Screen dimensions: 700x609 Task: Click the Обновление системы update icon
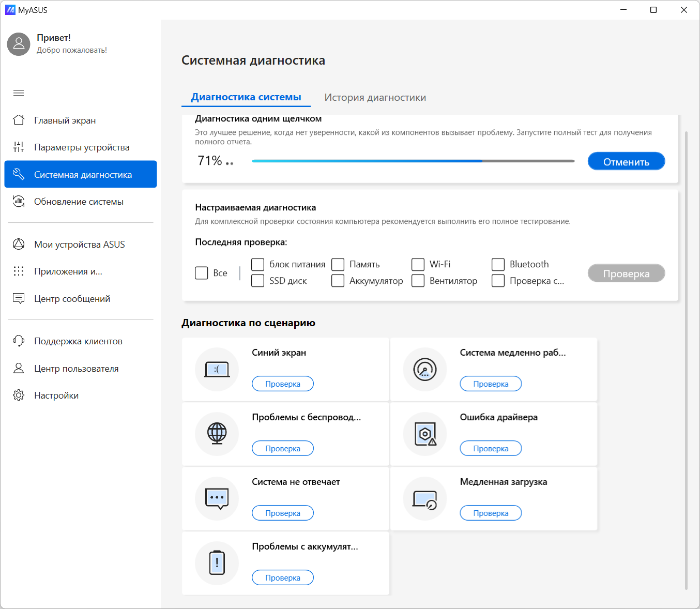click(19, 202)
